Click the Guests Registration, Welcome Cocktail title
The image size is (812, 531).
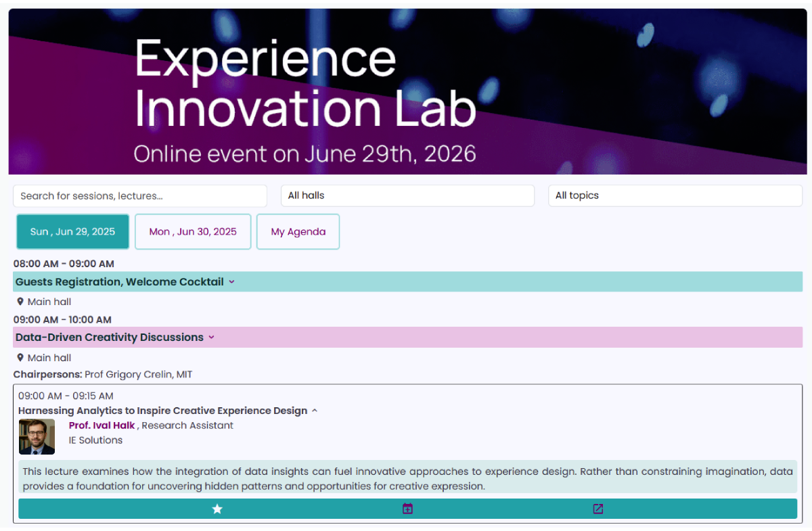(120, 282)
